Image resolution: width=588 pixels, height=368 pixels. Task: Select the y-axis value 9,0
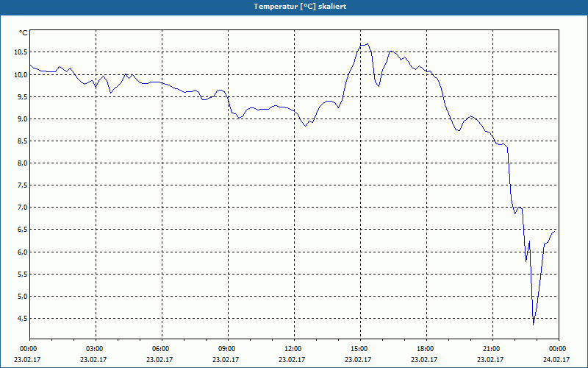22,118
